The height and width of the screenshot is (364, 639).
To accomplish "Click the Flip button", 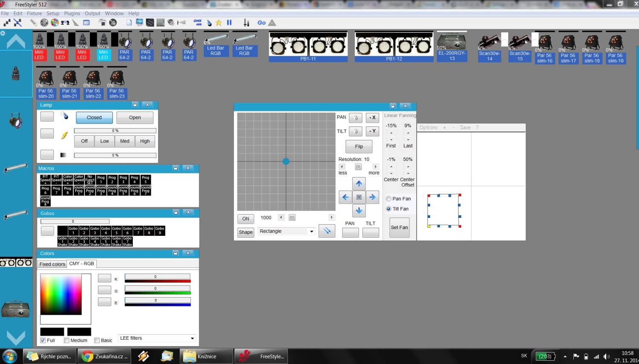I will point(359,146).
